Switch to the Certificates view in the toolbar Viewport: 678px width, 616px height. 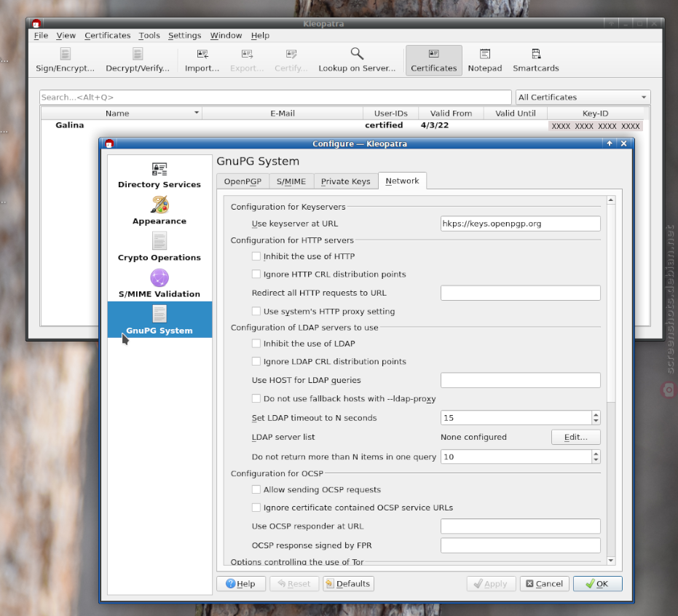click(x=434, y=60)
